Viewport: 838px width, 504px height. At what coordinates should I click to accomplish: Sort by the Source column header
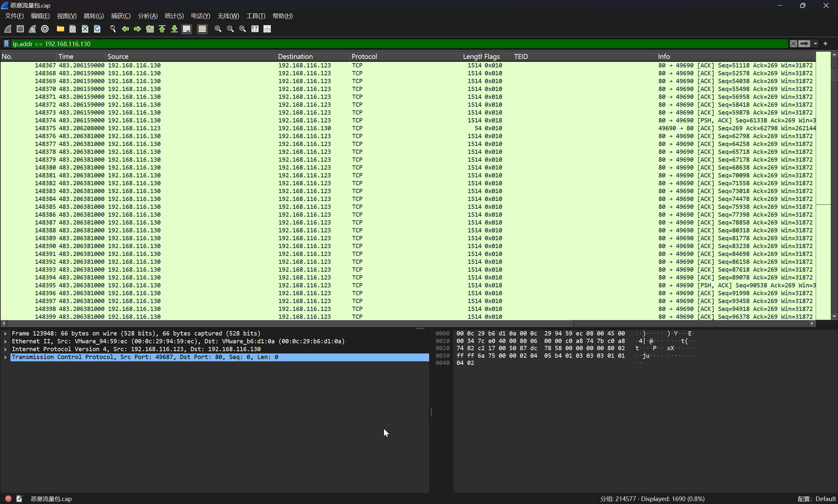click(191, 56)
